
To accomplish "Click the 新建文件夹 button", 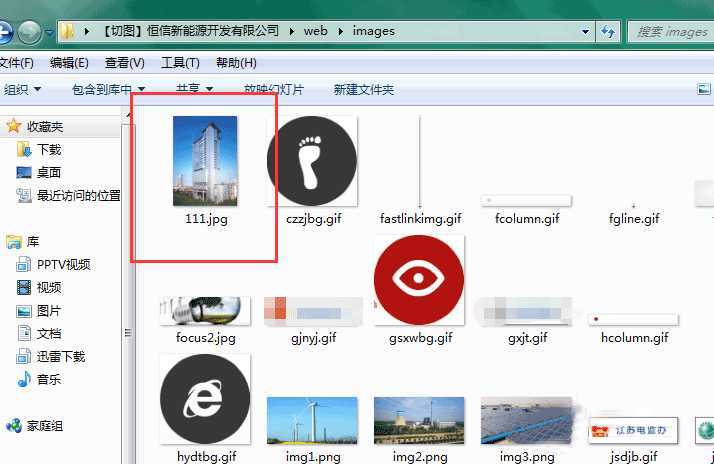I will point(364,90).
